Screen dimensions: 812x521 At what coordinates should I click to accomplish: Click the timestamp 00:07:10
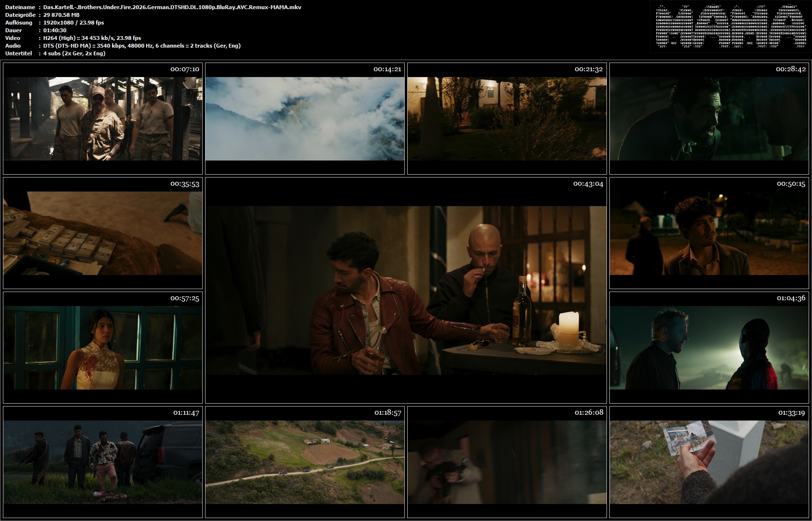coord(185,69)
